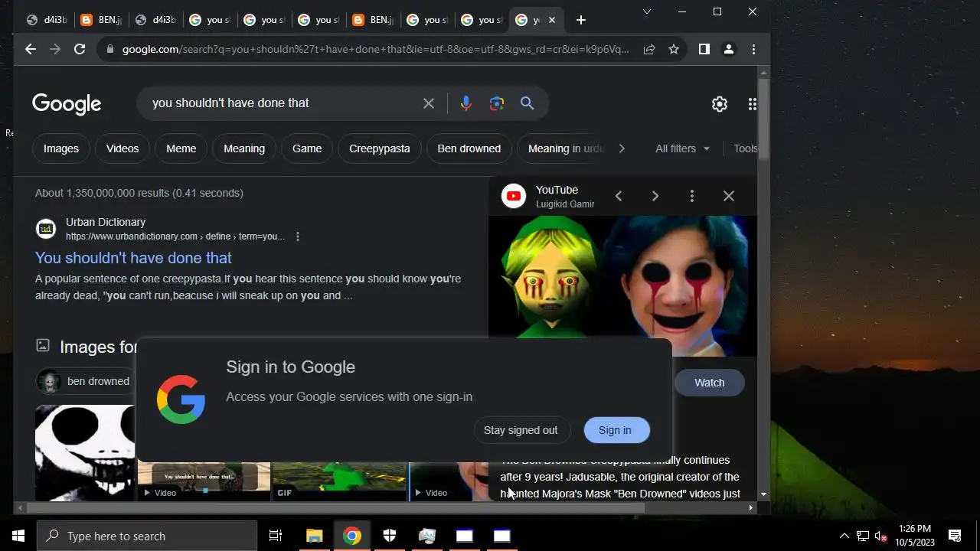Open Google apps grid icon
Image resolution: width=980 pixels, height=551 pixels.
coord(753,104)
